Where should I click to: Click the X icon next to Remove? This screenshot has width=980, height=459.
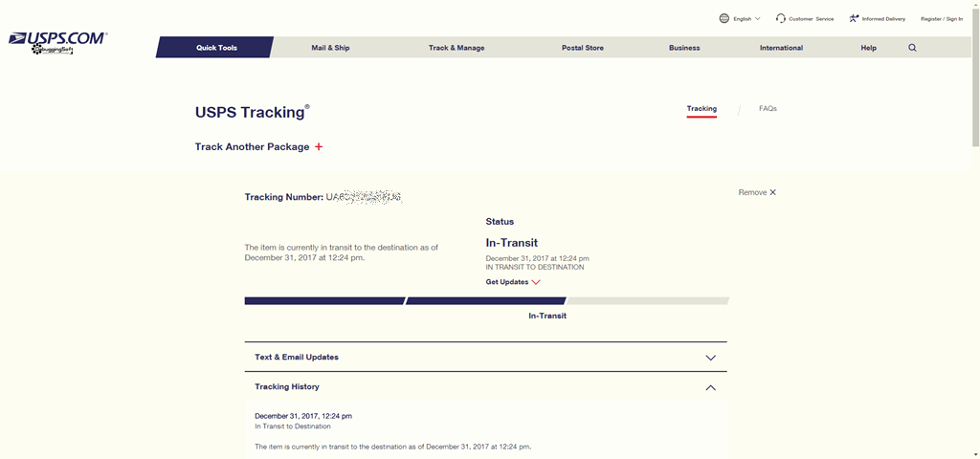coord(772,192)
